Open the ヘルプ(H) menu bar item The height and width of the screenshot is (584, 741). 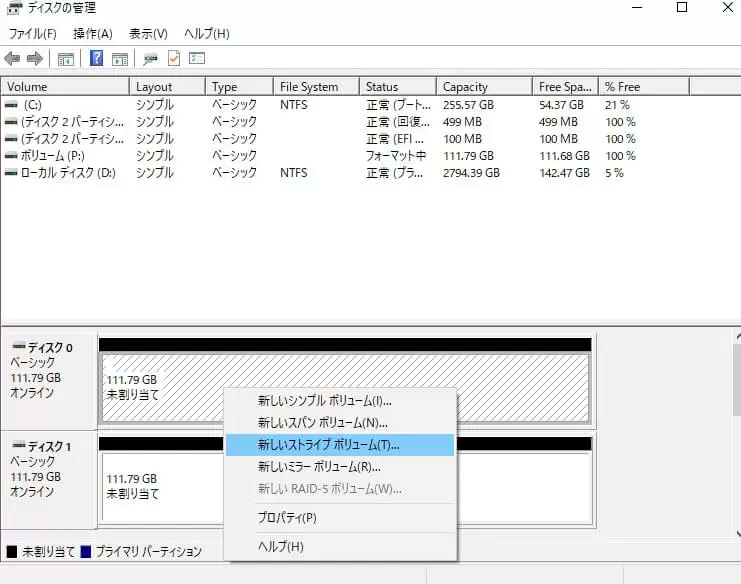[x=207, y=34]
